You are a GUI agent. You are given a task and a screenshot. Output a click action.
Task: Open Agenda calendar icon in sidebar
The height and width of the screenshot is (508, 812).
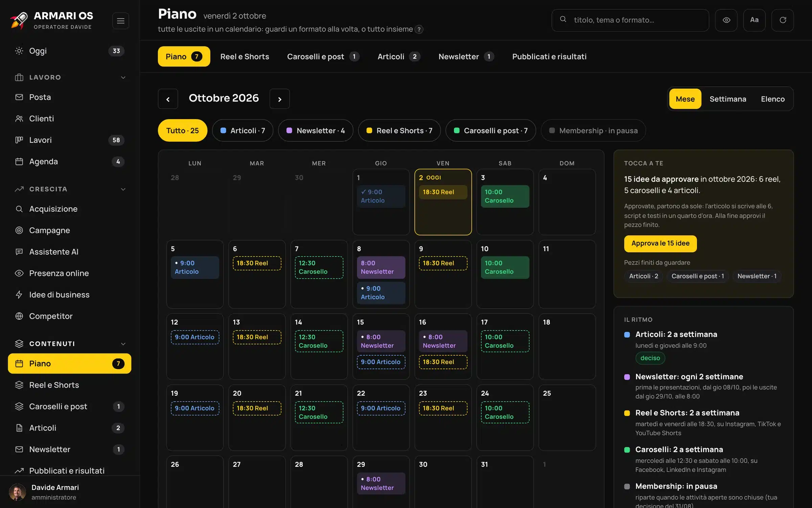(x=19, y=162)
